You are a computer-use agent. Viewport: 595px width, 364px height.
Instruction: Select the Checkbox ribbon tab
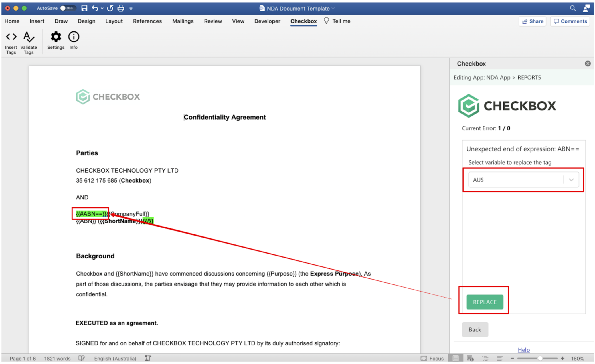[303, 21]
